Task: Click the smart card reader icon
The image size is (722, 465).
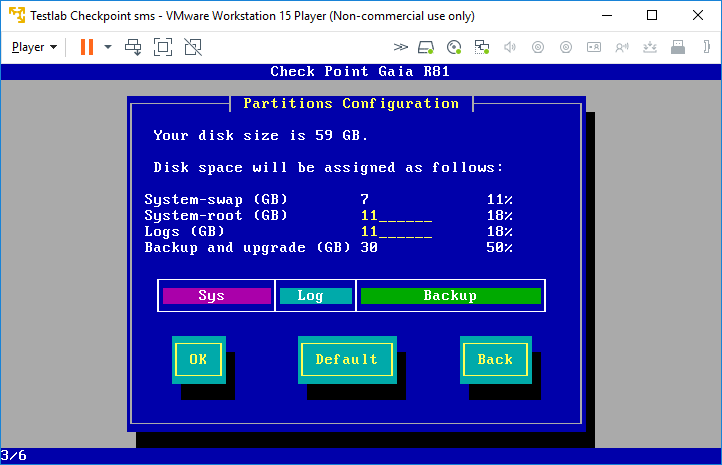Action: (x=594, y=47)
